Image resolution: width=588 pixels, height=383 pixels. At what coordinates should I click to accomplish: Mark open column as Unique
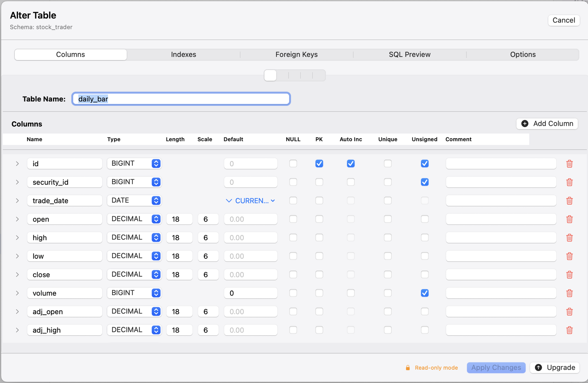(x=388, y=219)
